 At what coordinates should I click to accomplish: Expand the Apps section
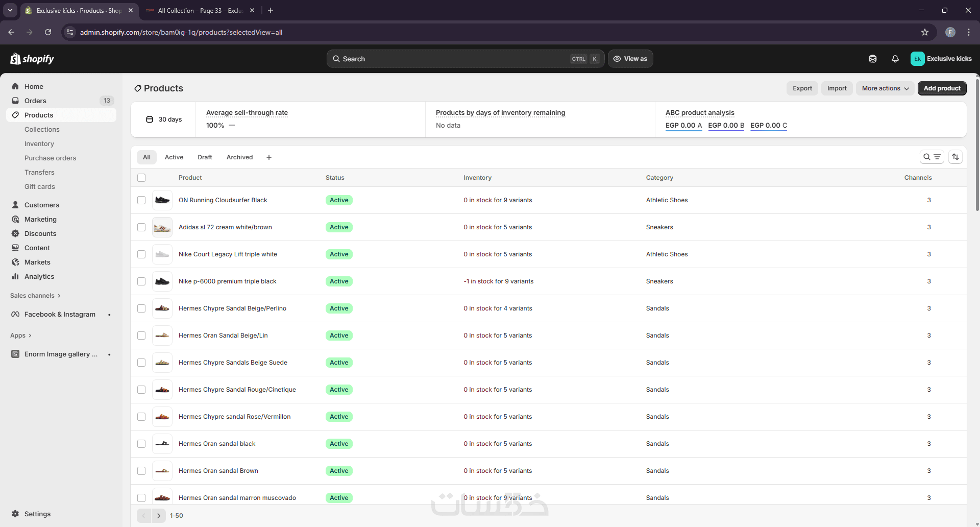[x=21, y=336]
